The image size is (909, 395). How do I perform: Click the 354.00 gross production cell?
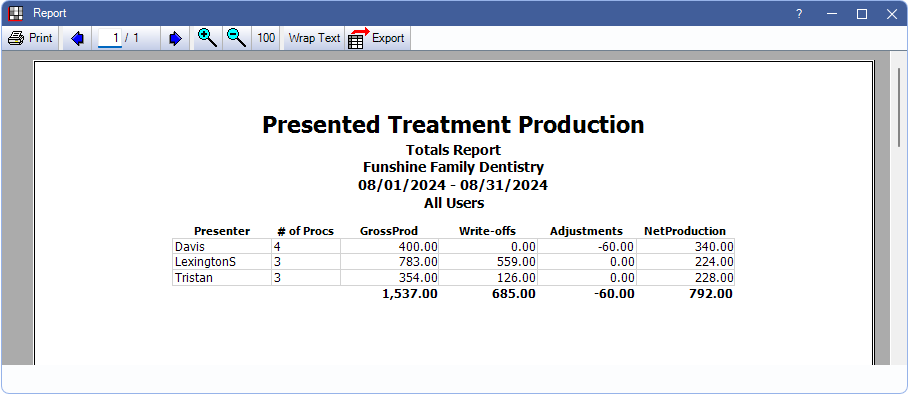tap(390, 278)
